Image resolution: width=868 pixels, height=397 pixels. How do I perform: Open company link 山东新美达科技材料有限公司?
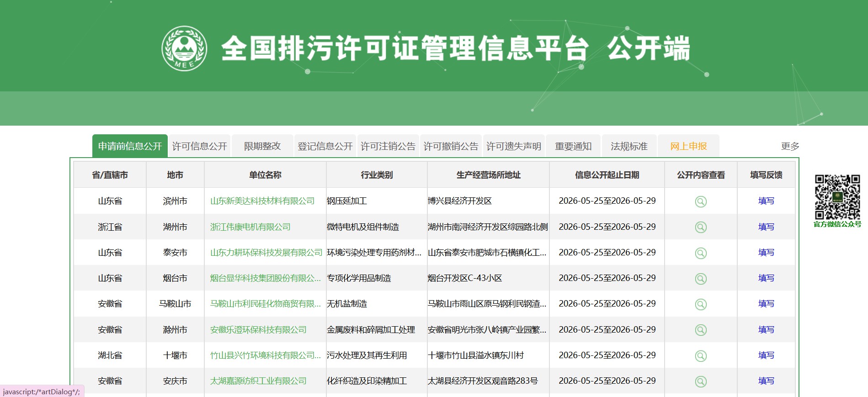(262, 201)
